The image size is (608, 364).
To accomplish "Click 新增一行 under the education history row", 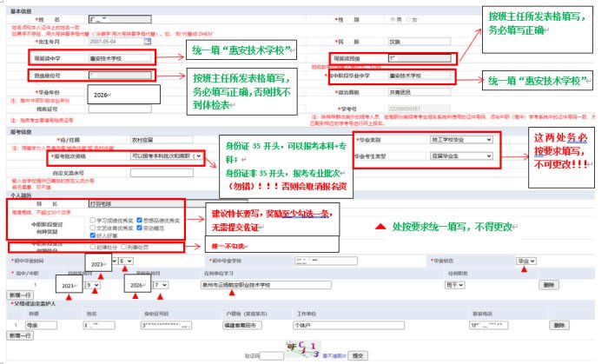I will [19, 295].
